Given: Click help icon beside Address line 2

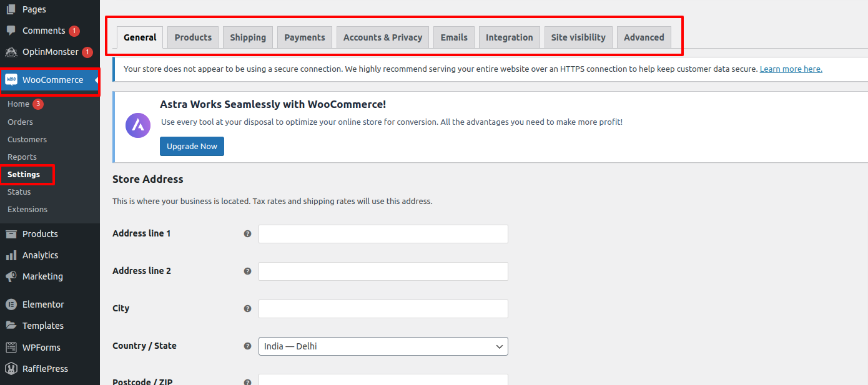Looking at the screenshot, I should 247,271.
